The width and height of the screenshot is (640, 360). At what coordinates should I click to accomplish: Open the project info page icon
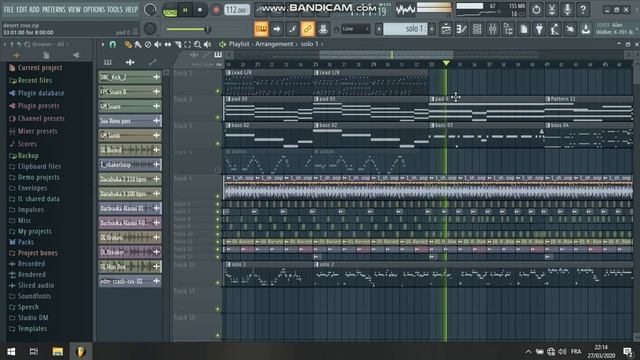pyautogui.click(x=524, y=29)
